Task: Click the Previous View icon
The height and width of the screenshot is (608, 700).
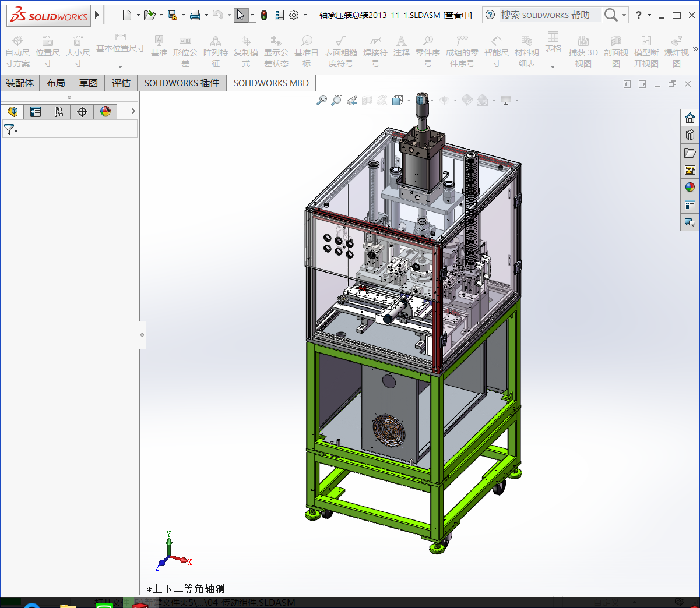Action: (x=352, y=100)
